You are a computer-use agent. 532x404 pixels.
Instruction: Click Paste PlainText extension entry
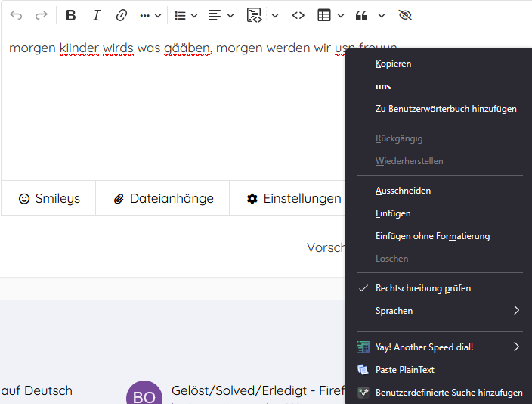coord(404,370)
